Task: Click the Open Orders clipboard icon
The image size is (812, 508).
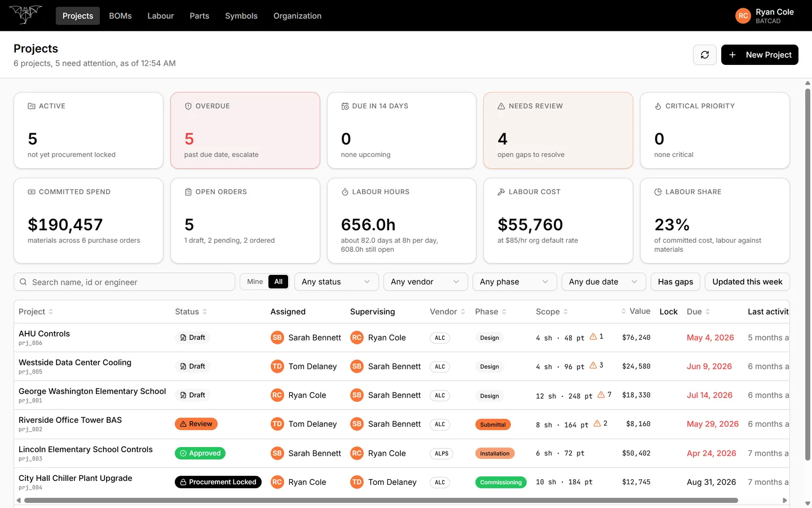Action: (x=188, y=192)
